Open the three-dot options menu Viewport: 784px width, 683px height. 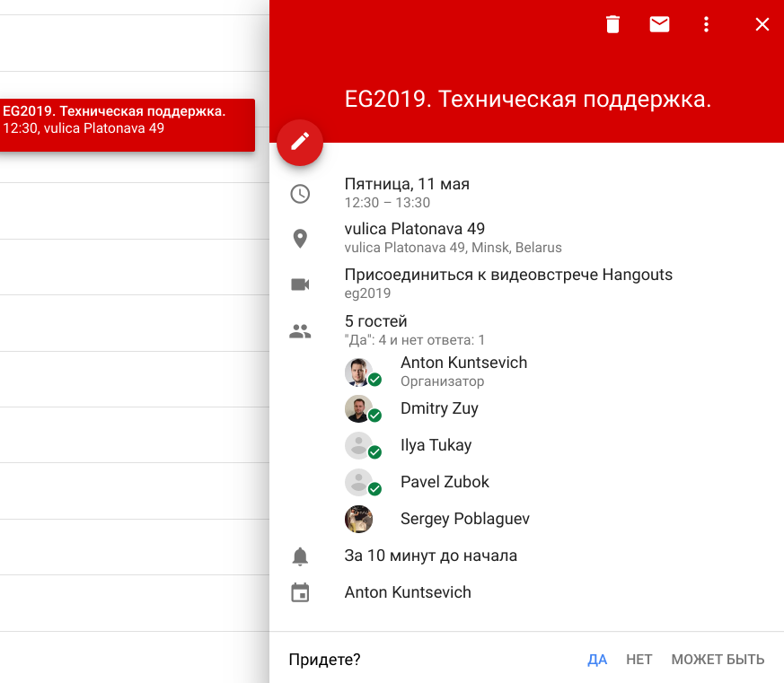tap(706, 24)
